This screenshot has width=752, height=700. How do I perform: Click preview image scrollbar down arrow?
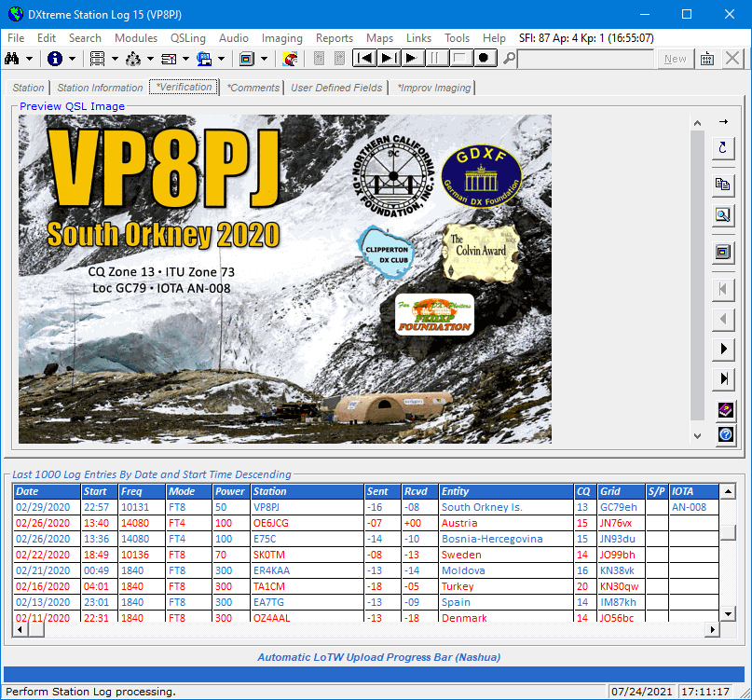click(697, 435)
